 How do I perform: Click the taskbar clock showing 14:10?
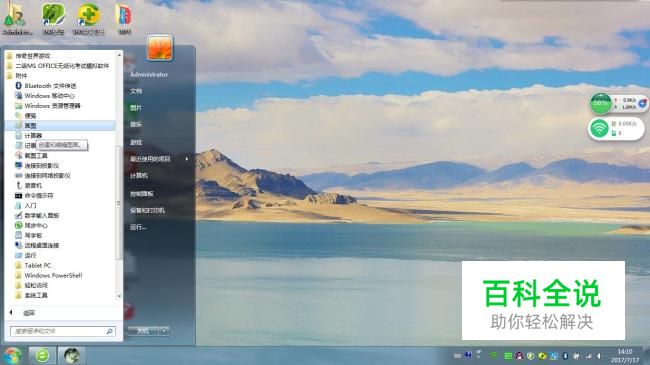point(624,356)
